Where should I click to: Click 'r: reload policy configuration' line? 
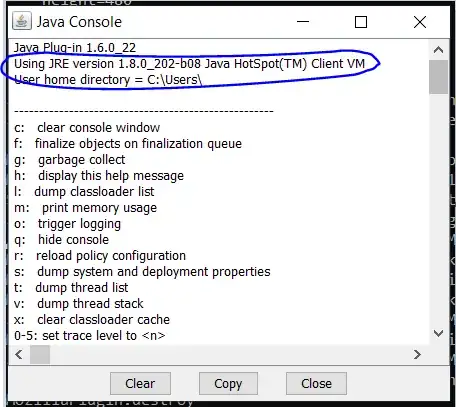pos(100,256)
